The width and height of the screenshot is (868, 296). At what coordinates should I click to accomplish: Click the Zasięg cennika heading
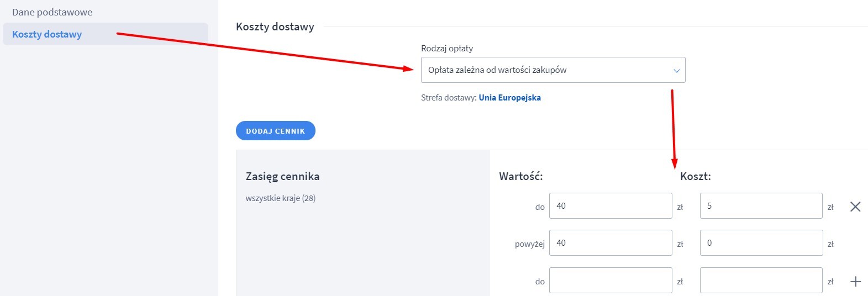282,177
